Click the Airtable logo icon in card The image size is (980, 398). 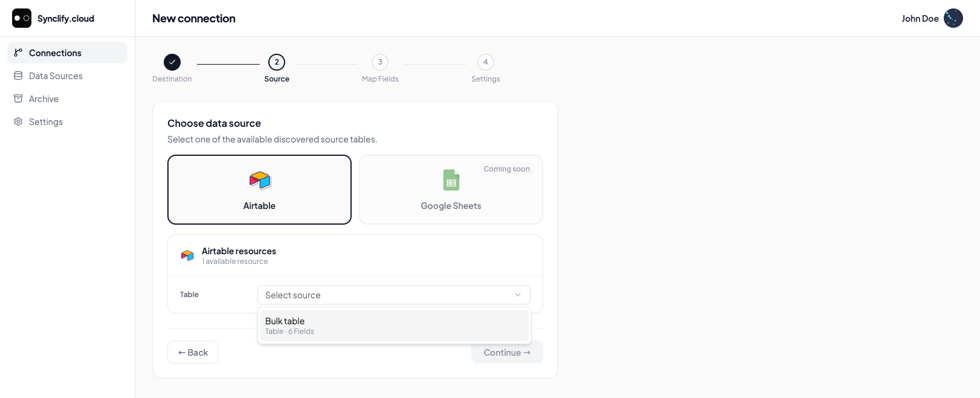(x=260, y=180)
